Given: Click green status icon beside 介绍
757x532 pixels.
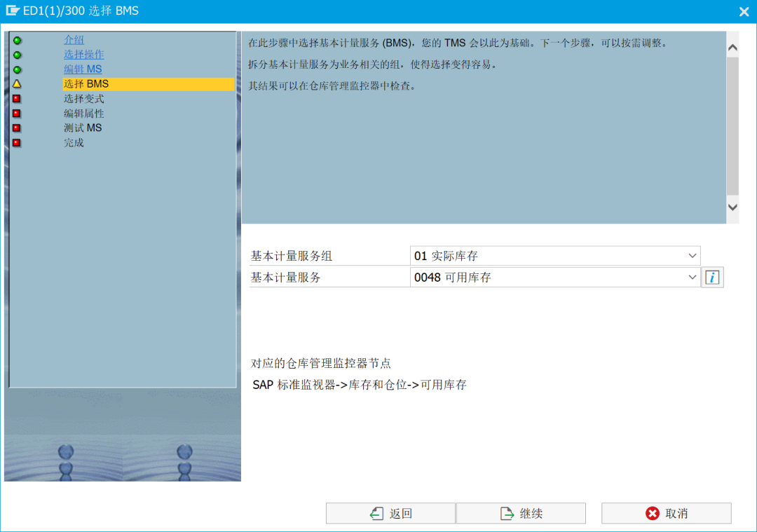Looking at the screenshot, I should coord(18,41).
